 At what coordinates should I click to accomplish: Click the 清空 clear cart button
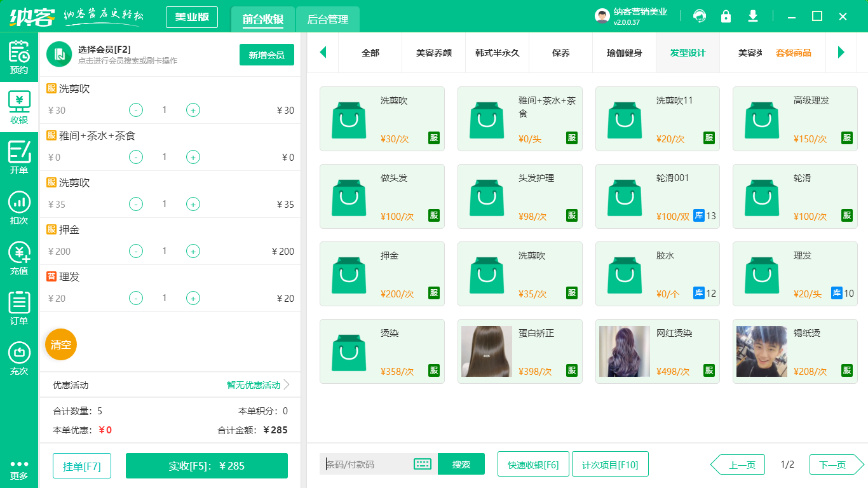pyautogui.click(x=61, y=344)
